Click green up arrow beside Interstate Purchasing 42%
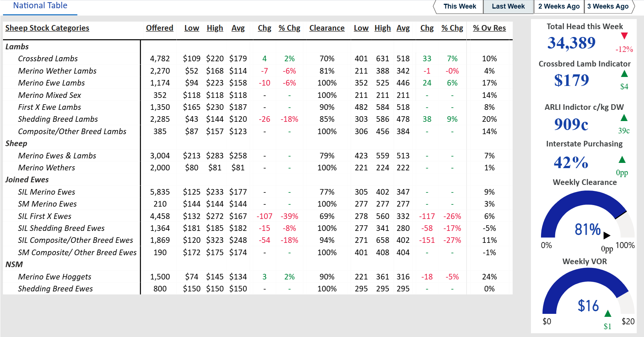 pos(622,160)
